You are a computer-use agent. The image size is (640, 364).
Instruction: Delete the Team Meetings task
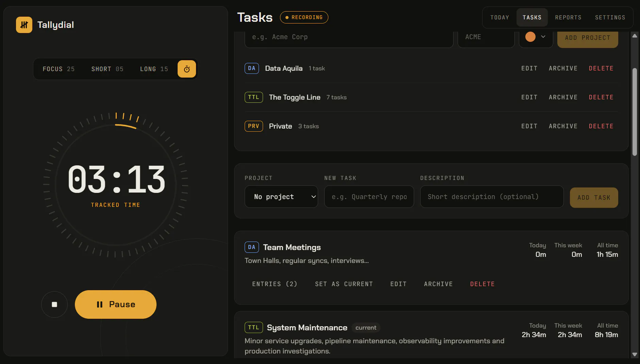click(482, 284)
